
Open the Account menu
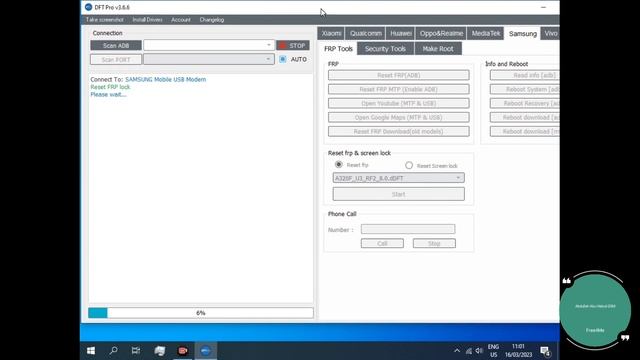point(181,20)
